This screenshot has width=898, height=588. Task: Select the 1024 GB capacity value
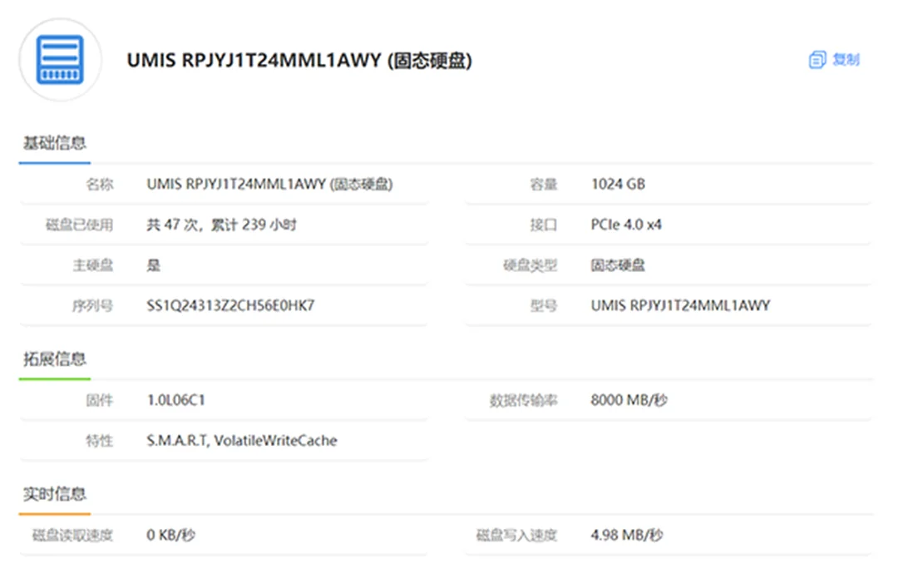(x=618, y=185)
